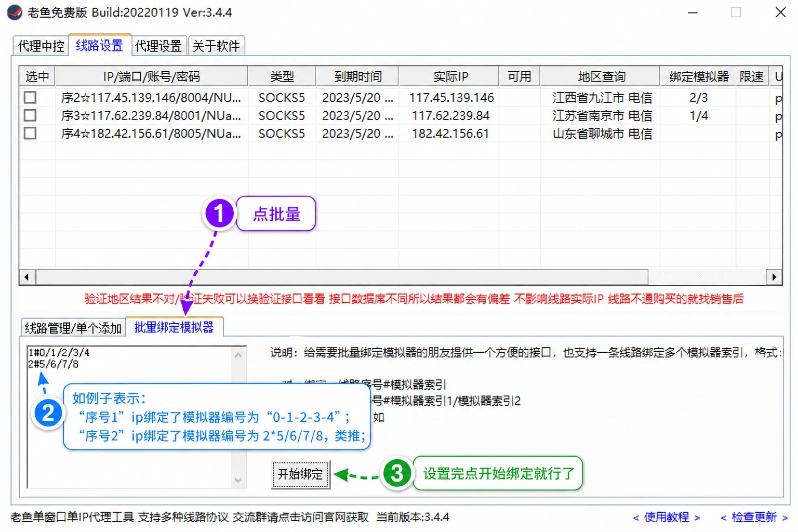The image size is (798, 532).
Task: Select IP cell 182.42.156.61
Action: 451,134
